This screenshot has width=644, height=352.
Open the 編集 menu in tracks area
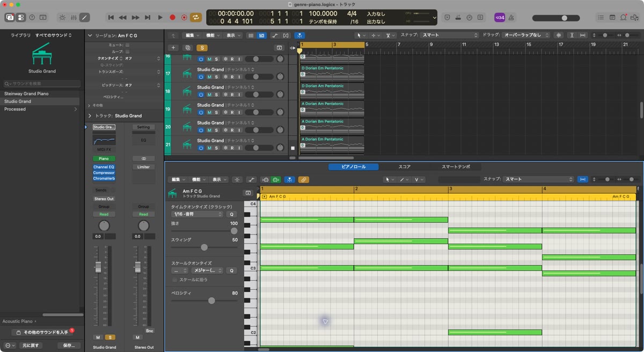[192, 35]
